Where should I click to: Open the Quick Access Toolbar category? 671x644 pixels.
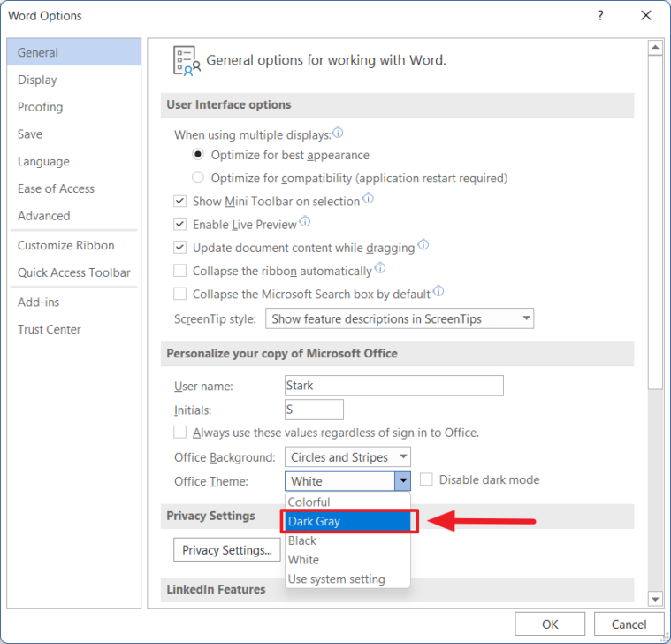pyautogui.click(x=74, y=272)
